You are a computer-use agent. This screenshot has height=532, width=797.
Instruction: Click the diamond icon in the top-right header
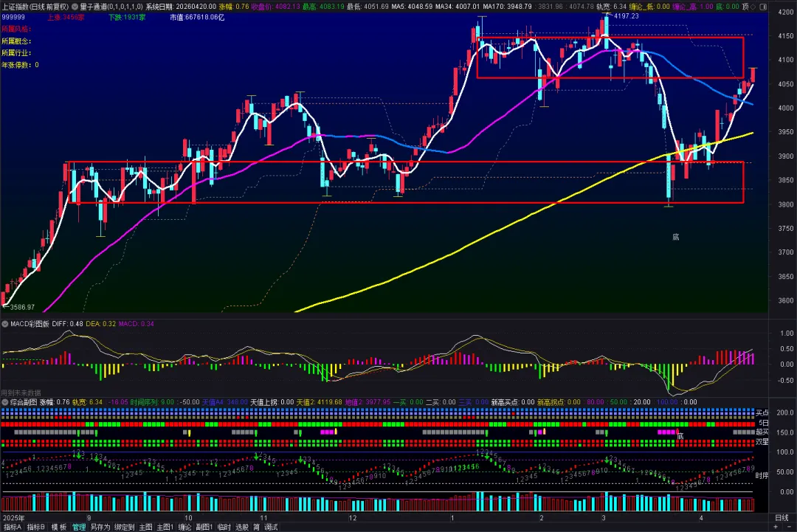click(x=753, y=7)
